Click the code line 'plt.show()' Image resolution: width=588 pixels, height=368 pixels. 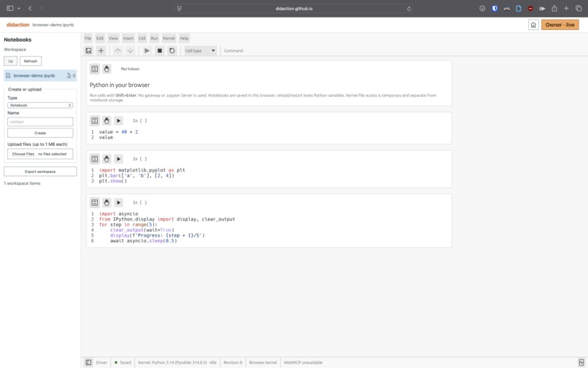coord(113,181)
